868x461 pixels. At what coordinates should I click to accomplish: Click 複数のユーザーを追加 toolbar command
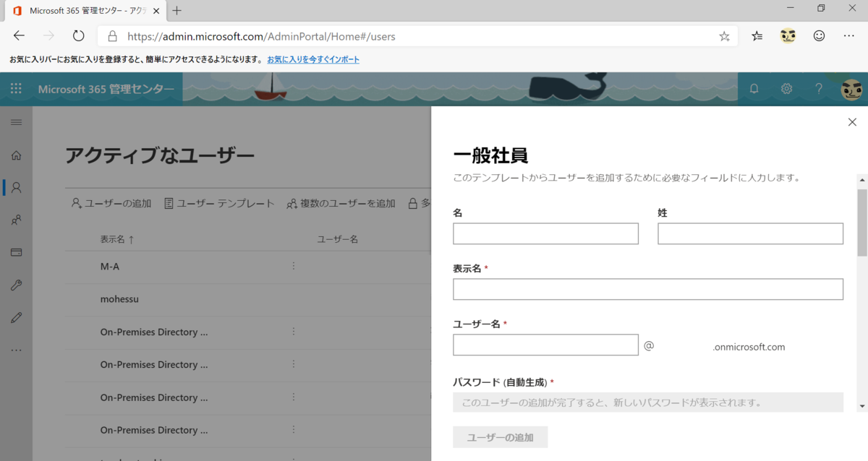[x=341, y=204]
